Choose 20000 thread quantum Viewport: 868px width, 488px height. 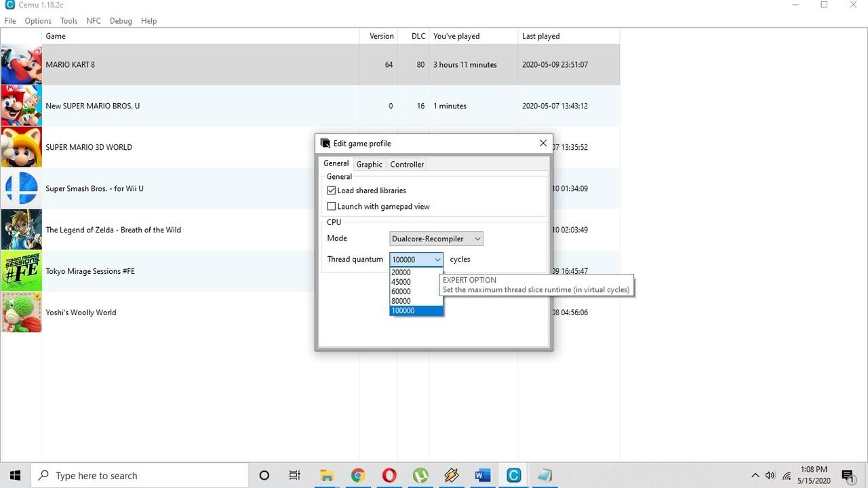click(416, 272)
